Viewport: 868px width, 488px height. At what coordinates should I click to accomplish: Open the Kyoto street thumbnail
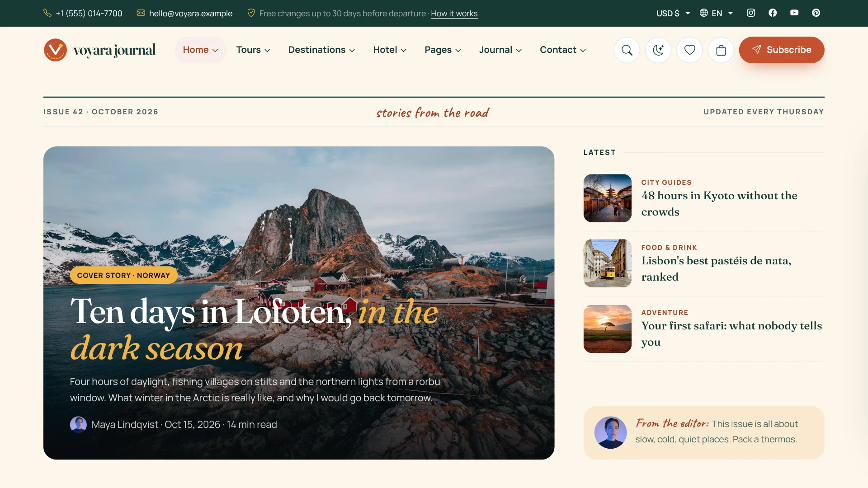click(x=607, y=198)
